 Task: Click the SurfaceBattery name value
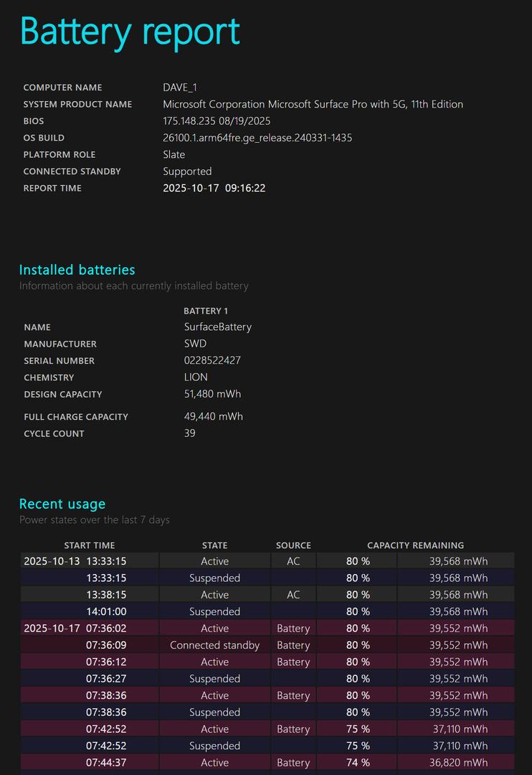(217, 327)
